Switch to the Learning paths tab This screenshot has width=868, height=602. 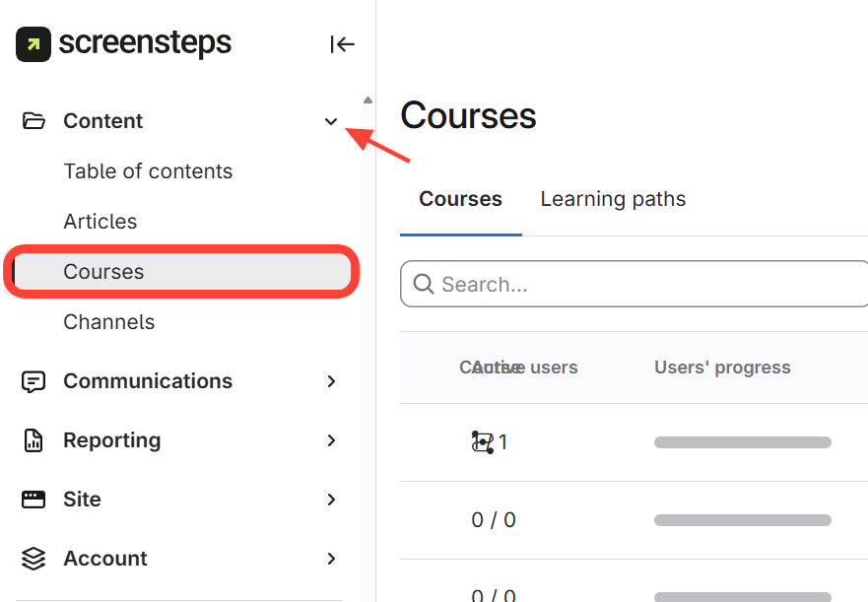[613, 199]
